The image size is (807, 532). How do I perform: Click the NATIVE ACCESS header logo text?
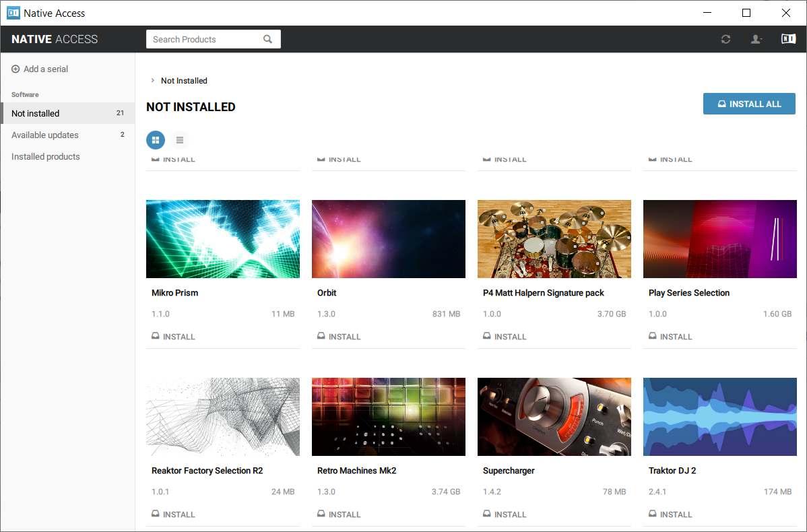coord(55,39)
